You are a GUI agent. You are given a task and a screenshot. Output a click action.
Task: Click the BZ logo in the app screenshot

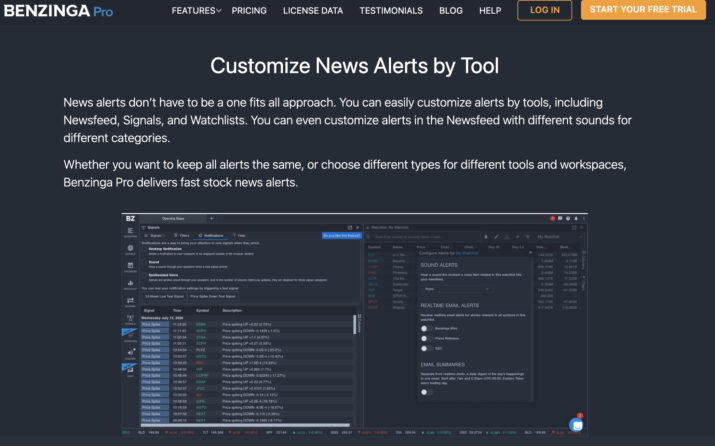coord(130,218)
